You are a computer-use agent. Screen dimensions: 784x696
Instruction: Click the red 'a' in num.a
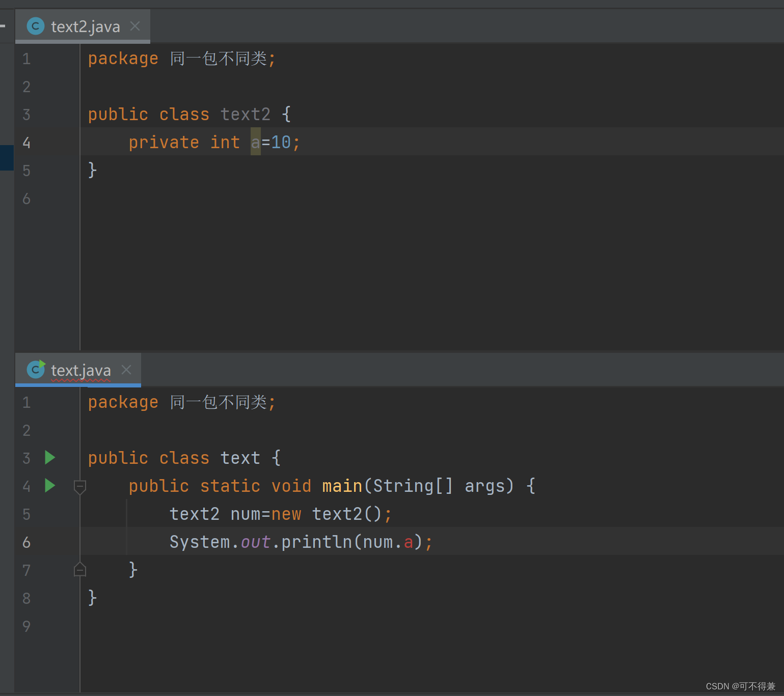coord(409,542)
